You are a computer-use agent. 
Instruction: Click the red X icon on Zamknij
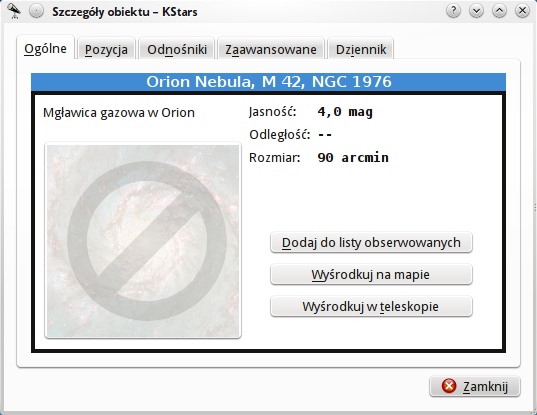tap(449, 386)
